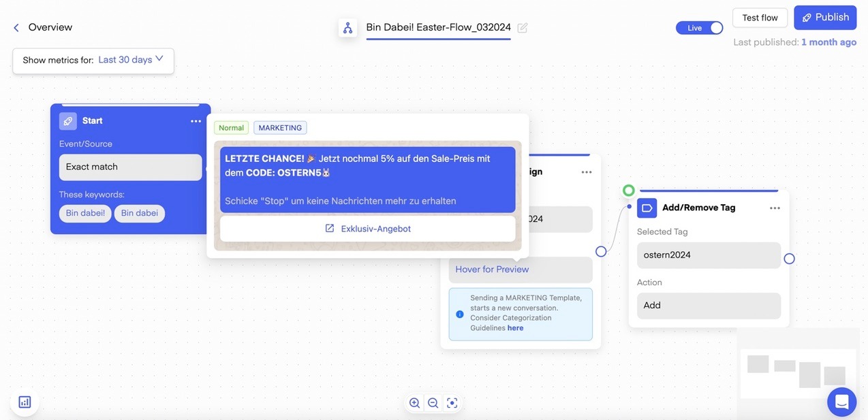
Task: Click the zoom out magnifier icon
Action: [x=433, y=403]
